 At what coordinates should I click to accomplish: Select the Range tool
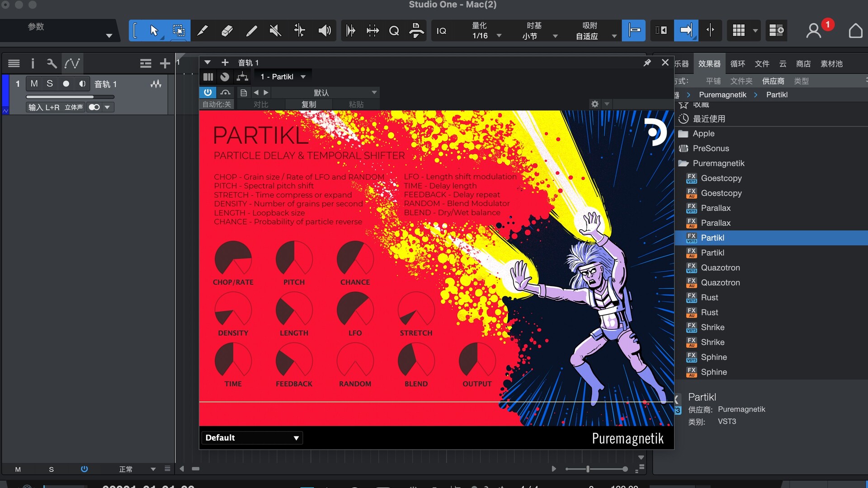click(179, 31)
